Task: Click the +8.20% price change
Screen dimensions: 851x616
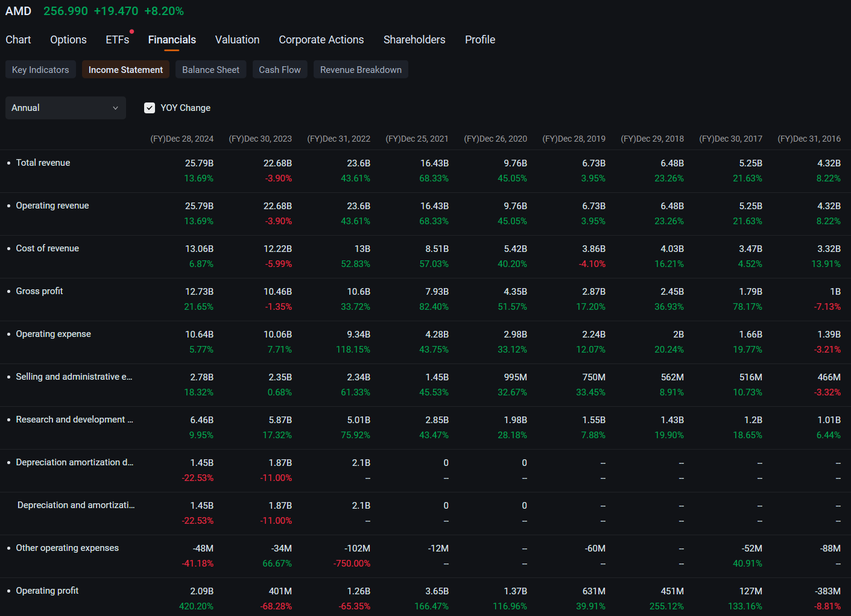Action: [164, 11]
